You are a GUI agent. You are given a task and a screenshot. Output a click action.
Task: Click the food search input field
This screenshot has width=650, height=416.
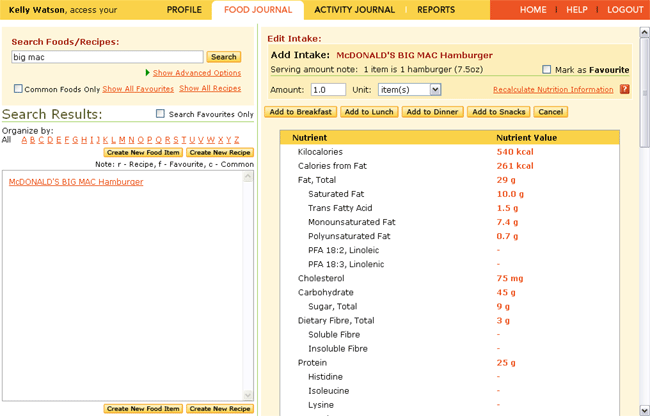tap(107, 57)
